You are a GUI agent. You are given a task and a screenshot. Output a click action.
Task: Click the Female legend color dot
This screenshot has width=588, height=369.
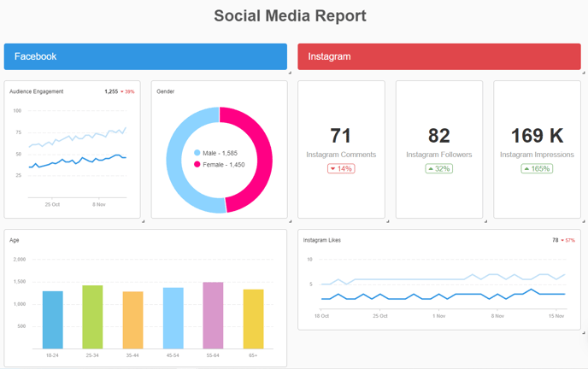[x=197, y=165]
